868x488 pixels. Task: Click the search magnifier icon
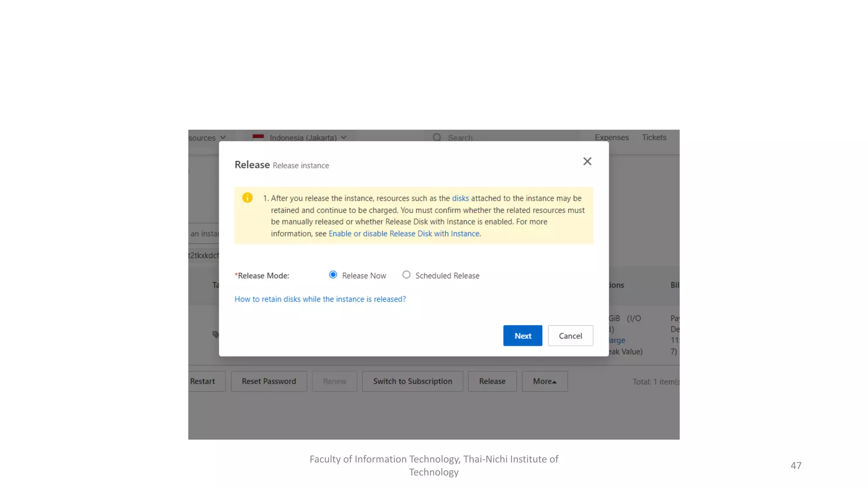pyautogui.click(x=437, y=137)
